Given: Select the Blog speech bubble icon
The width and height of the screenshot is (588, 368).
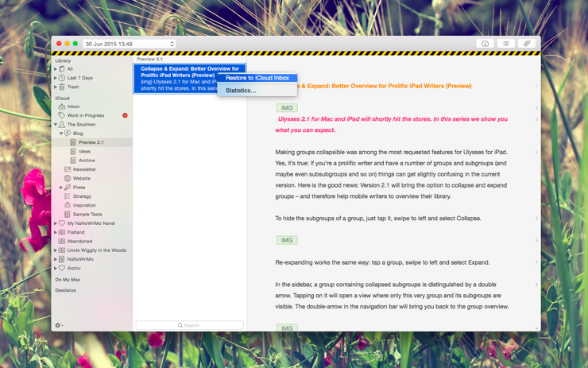Looking at the screenshot, I should [x=68, y=134].
